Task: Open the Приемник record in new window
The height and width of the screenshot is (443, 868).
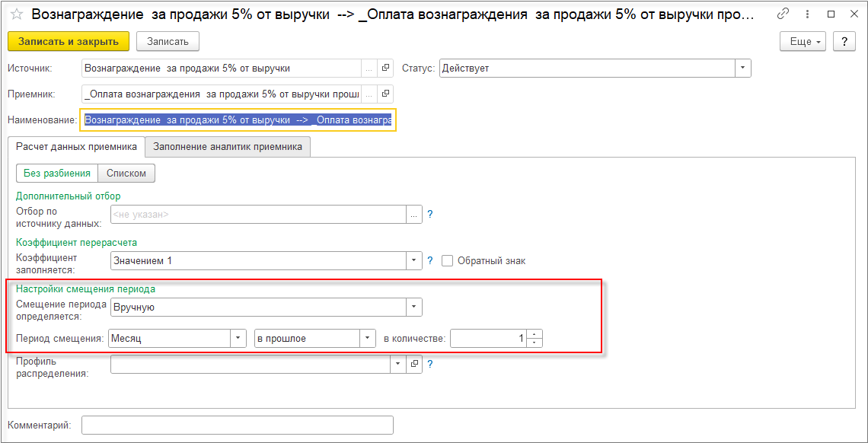Action: coord(385,94)
